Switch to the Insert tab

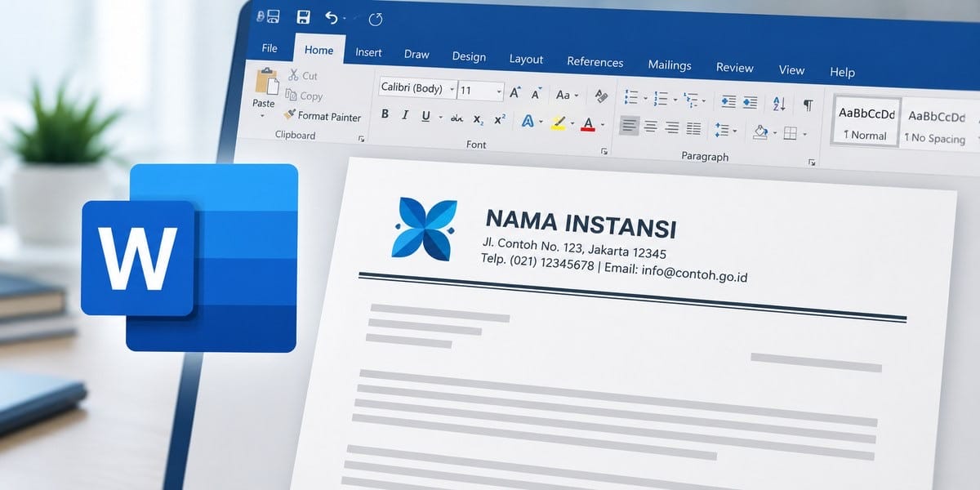[368, 52]
